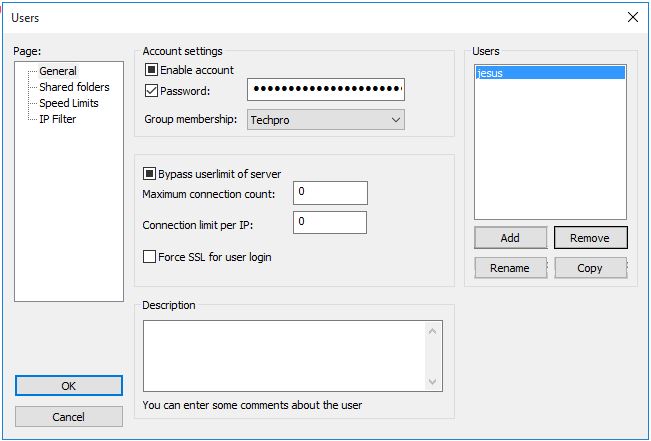Screen dimensions: 651x441
Task: Select user jesus in Users list
Action: (x=550, y=73)
